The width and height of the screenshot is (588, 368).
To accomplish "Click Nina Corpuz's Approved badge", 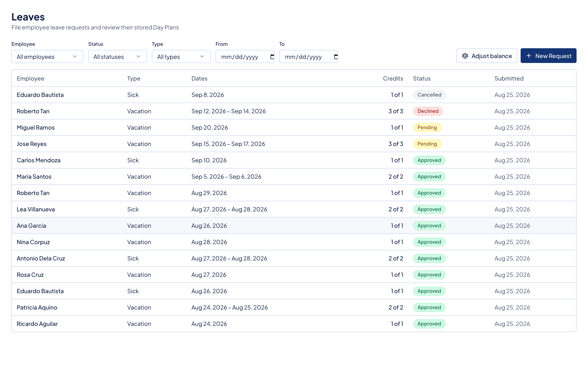I will point(429,242).
